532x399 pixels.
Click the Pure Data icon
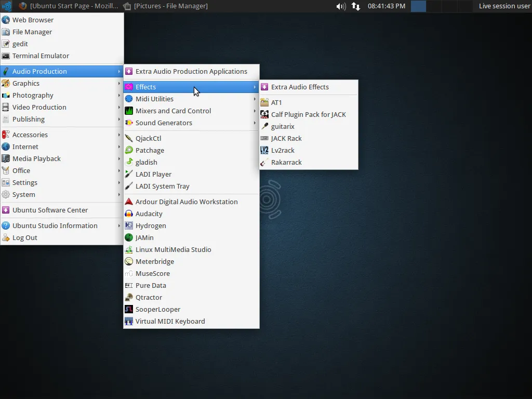[129, 285]
